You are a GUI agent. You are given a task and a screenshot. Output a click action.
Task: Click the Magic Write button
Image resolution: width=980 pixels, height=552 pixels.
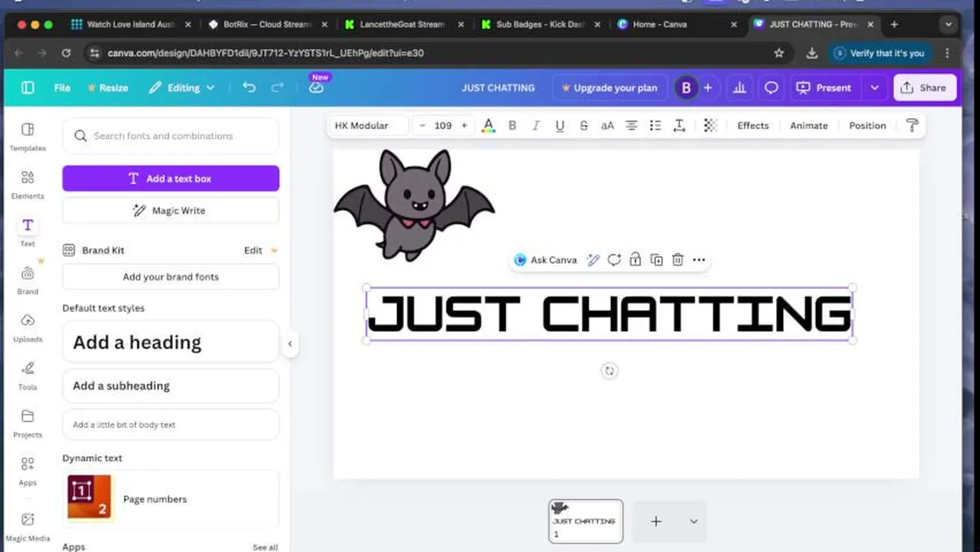[171, 210]
